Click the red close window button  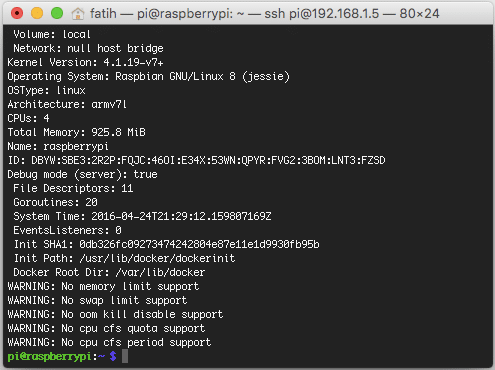[x=17, y=13]
